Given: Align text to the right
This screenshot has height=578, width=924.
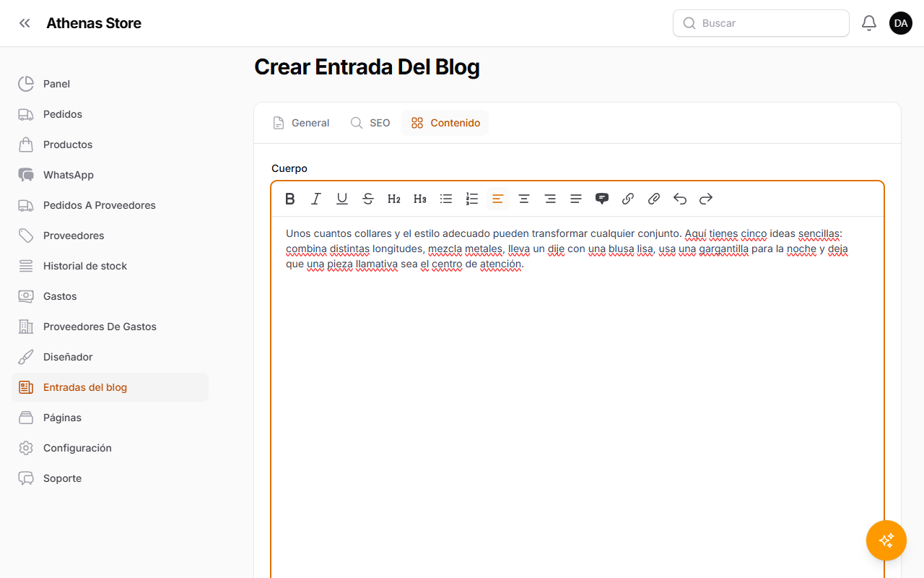Looking at the screenshot, I should click(x=550, y=199).
